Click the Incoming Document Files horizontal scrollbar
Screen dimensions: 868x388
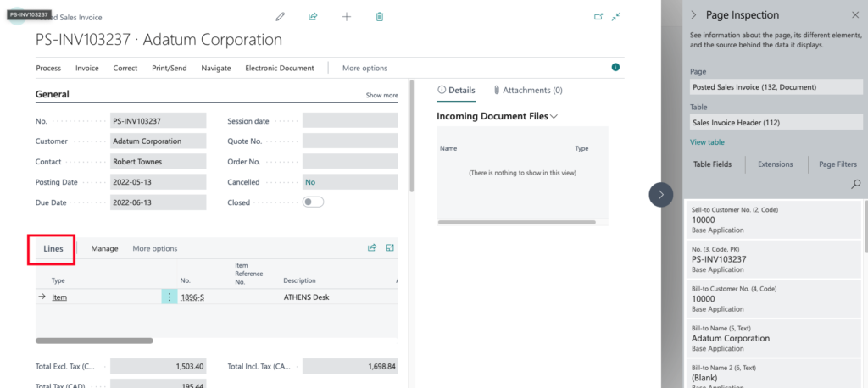516,222
